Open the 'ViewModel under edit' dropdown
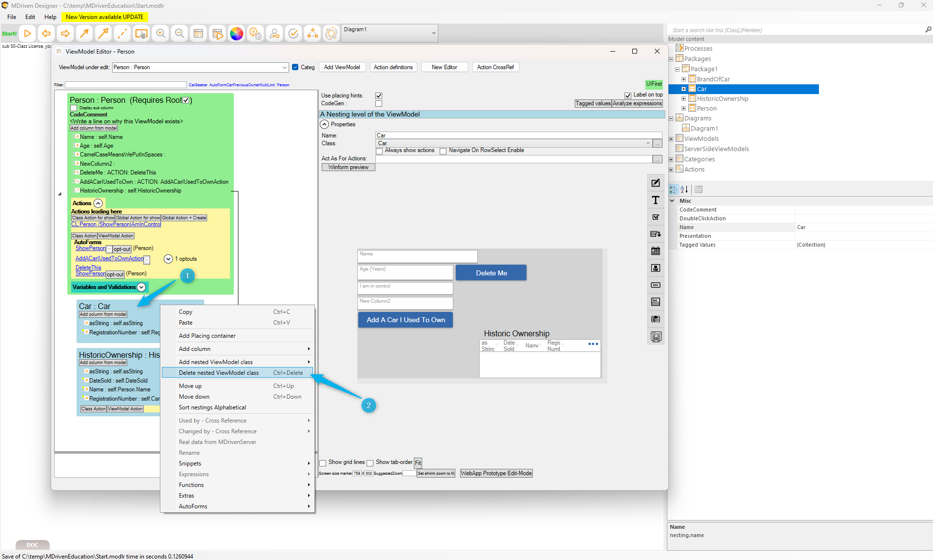933x560 pixels. point(284,67)
